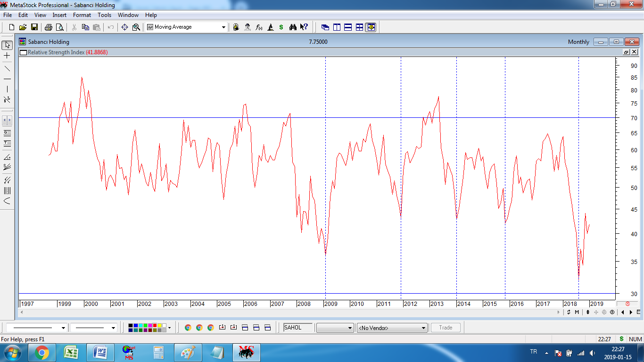Save the chart with the floppy icon
The width and height of the screenshot is (644, 362).
34,27
